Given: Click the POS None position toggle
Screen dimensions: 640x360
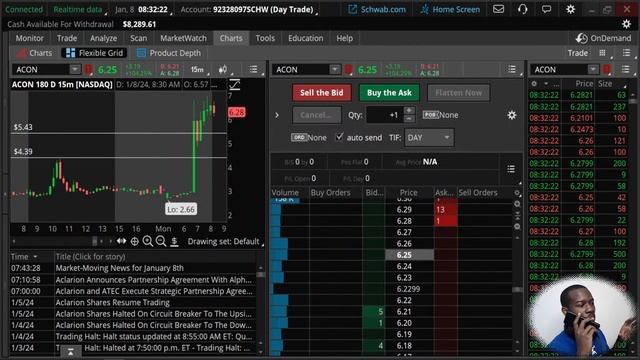Looking at the screenshot, I should [440, 115].
